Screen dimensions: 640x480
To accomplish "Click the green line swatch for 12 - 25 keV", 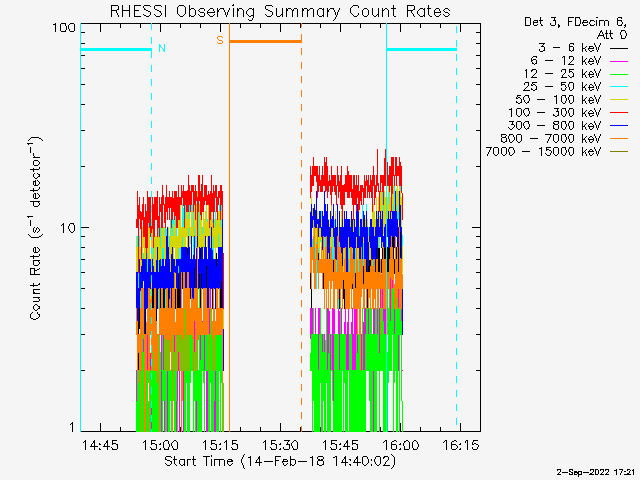I will [x=619, y=74].
